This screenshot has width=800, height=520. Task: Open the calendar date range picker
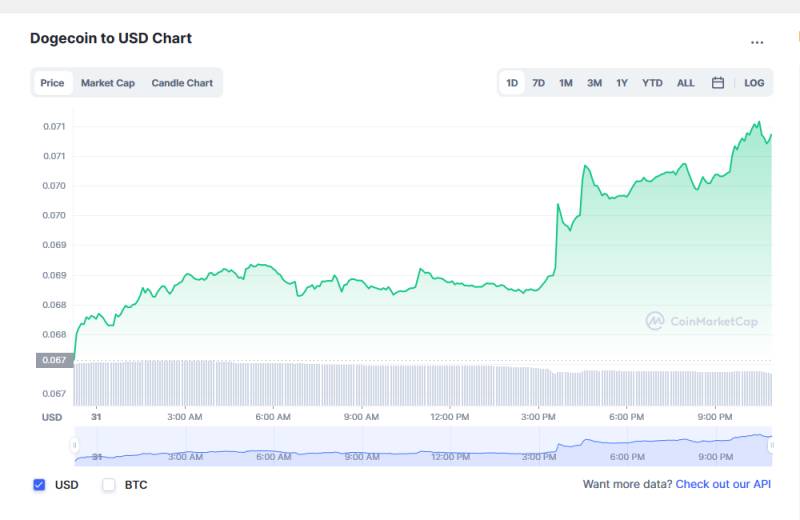tap(718, 83)
